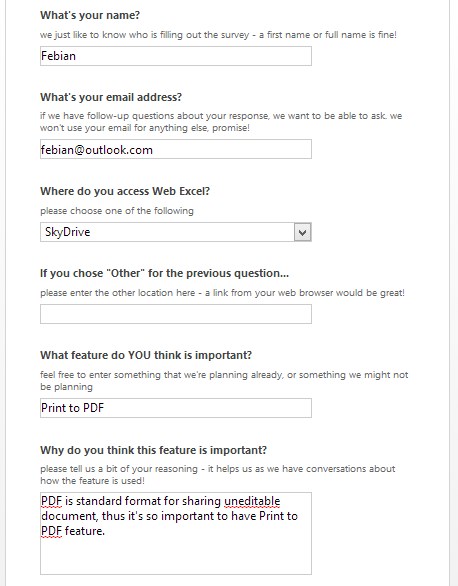
Task: Click inside the feature reasoning text area
Action: click(176, 533)
